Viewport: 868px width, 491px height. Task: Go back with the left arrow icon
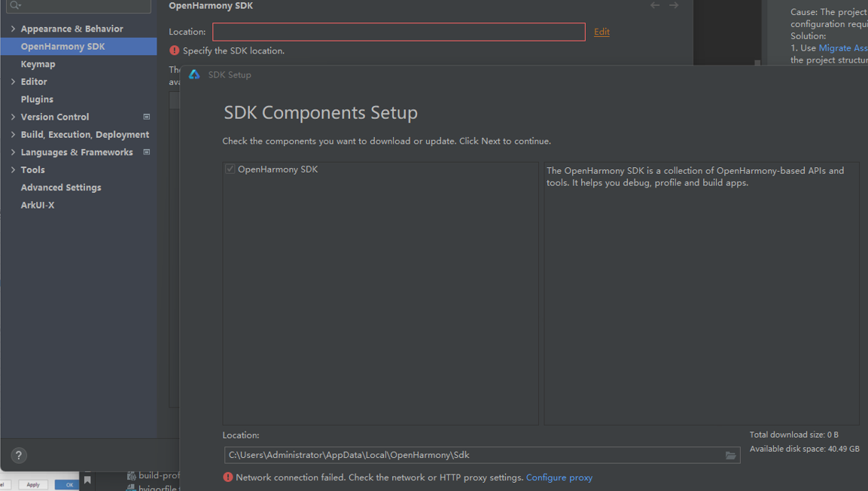[655, 5]
